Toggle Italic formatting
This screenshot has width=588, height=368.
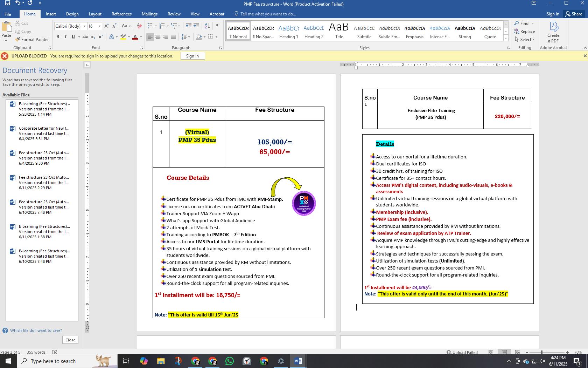pyautogui.click(x=65, y=37)
